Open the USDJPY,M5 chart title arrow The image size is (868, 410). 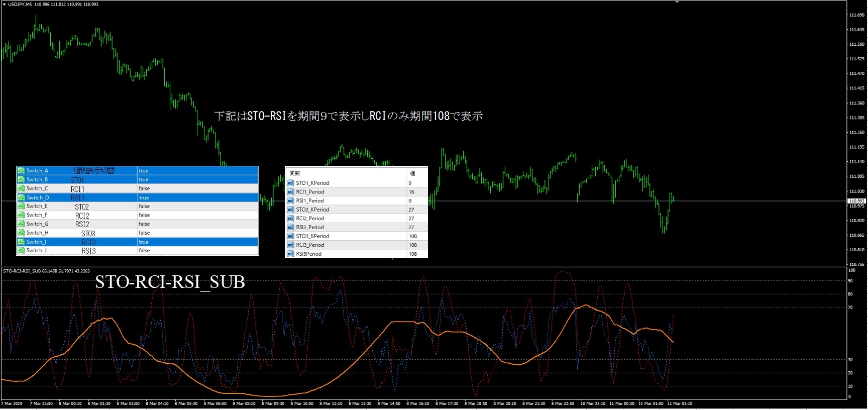(x=5, y=5)
